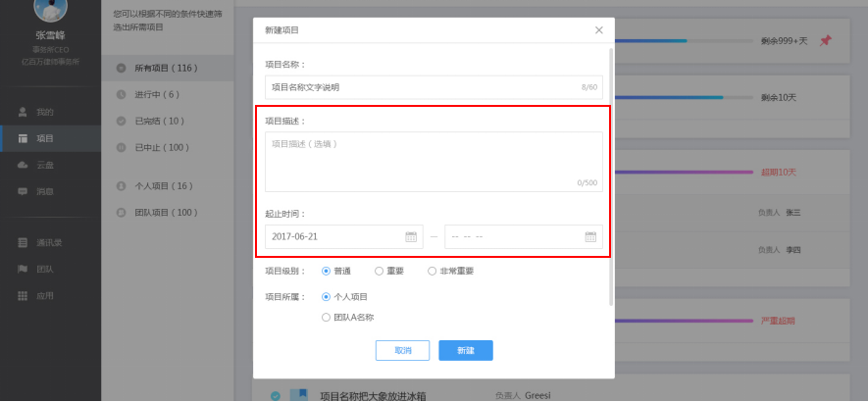Viewport: 868px width, 402px height.
Task: Open the 应用 apps grid icon
Action: tap(23, 295)
